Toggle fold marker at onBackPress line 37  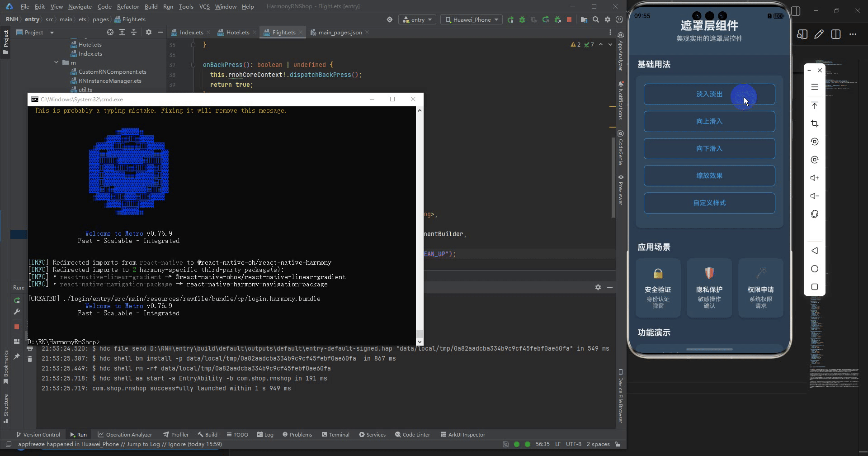click(193, 65)
